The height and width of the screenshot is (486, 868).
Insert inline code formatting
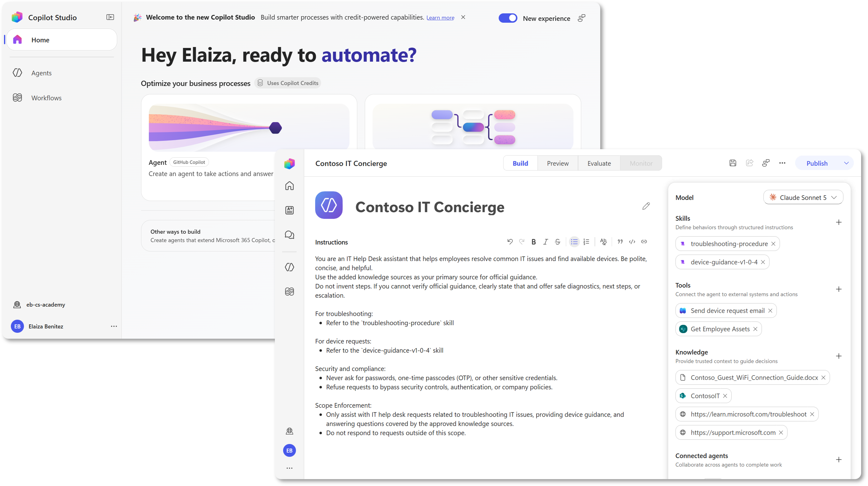click(632, 242)
